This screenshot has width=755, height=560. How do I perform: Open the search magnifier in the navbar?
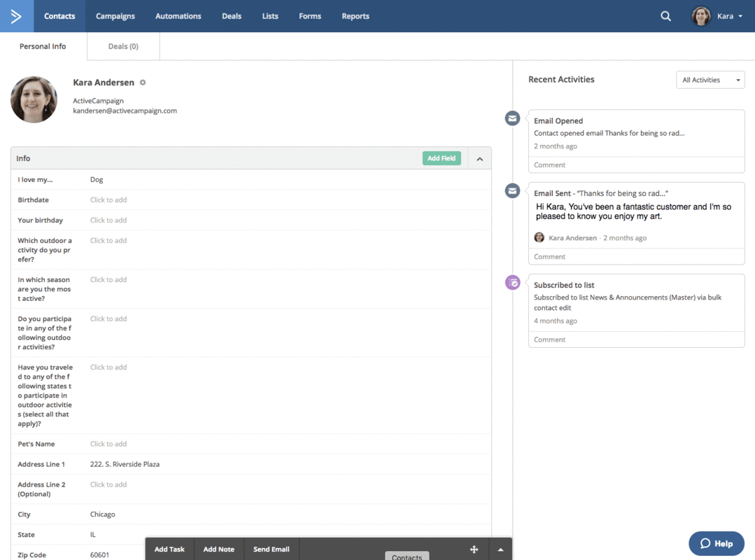point(665,15)
